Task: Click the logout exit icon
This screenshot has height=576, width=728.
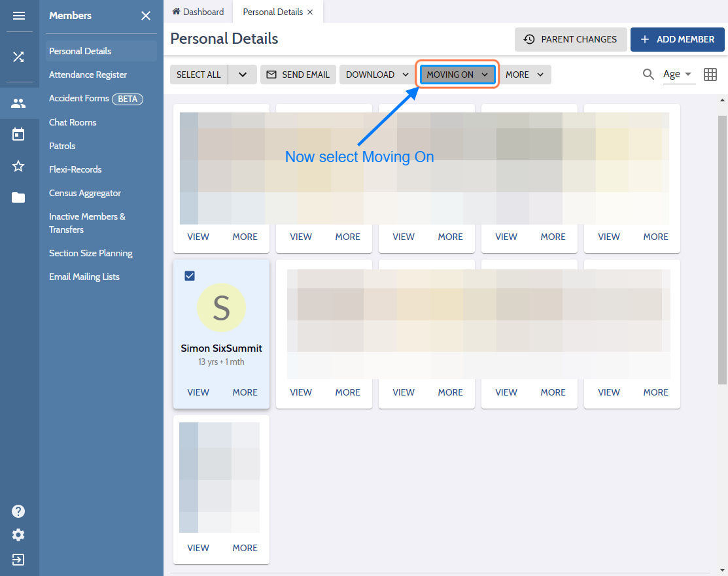Action: 18,559
